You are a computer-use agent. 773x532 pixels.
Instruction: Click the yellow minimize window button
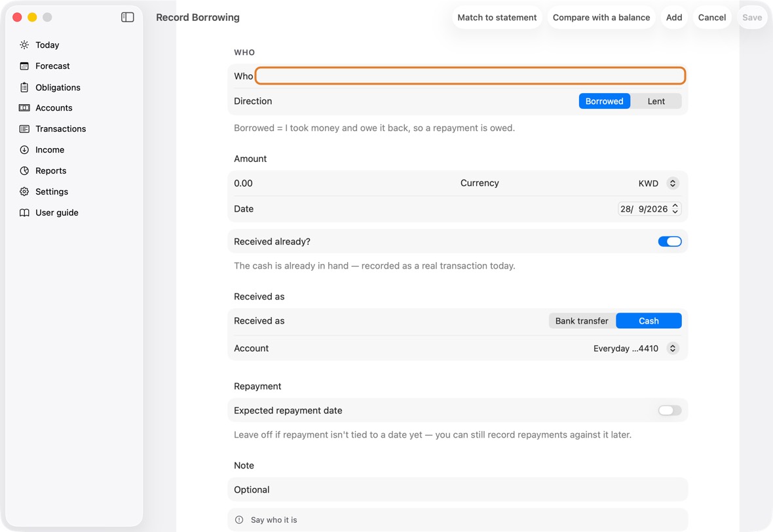pyautogui.click(x=32, y=17)
